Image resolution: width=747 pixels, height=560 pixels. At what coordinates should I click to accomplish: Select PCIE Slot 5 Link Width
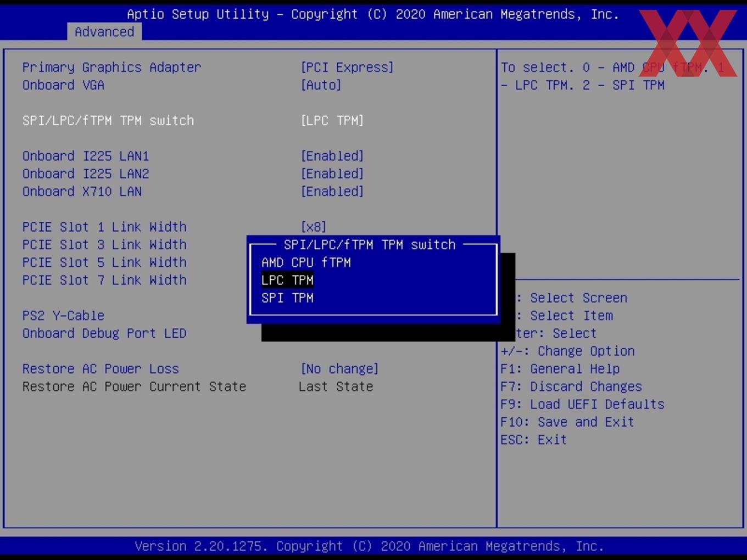[x=104, y=262]
